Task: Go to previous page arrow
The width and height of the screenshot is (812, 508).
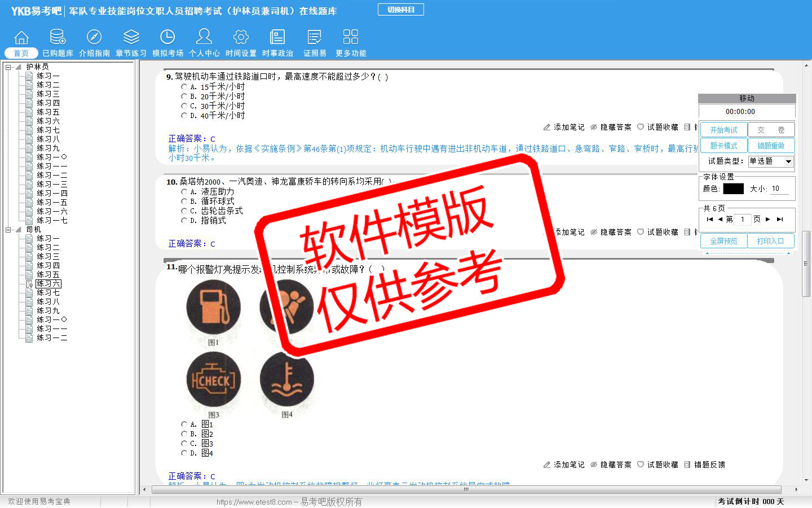Action: pyautogui.click(x=720, y=219)
